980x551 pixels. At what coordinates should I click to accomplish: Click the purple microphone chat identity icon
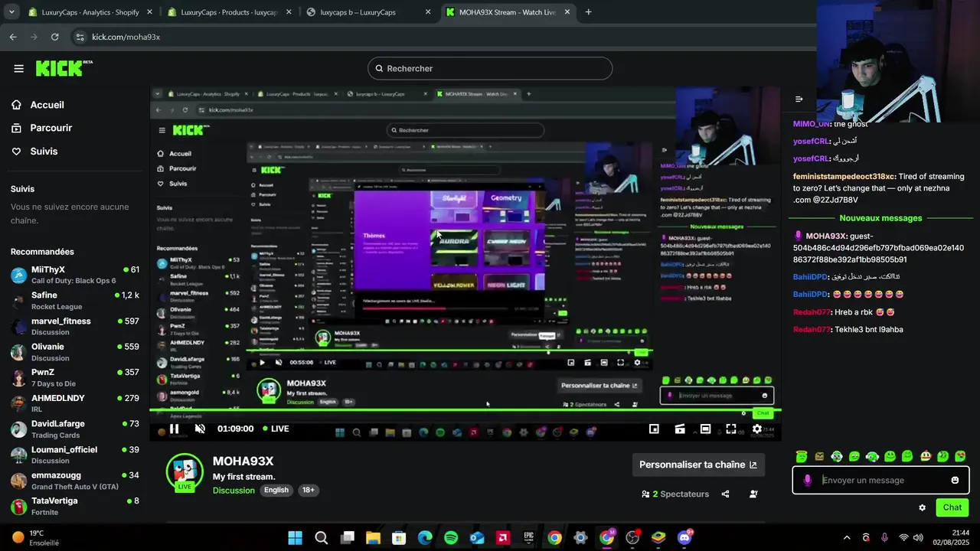(x=807, y=480)
